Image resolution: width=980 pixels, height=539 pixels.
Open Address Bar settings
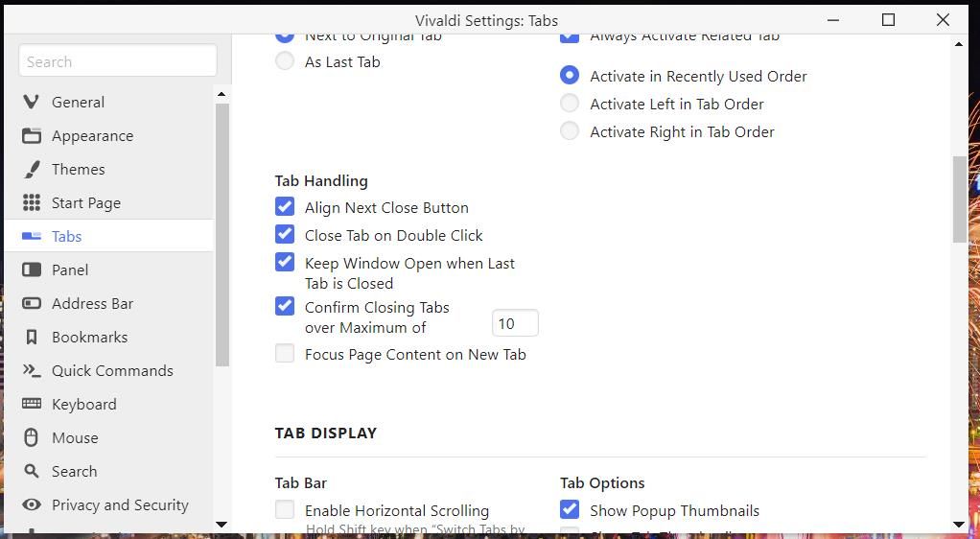click(x=108, y=303)
